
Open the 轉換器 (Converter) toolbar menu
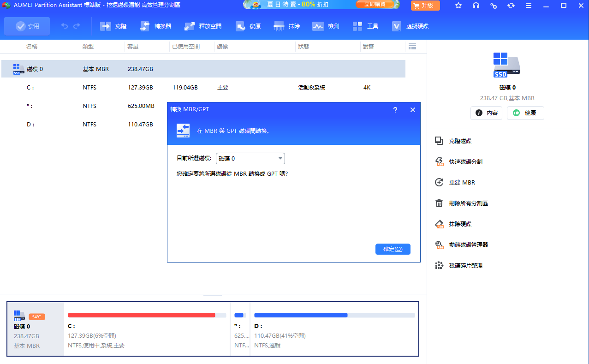pyautogui.click(x=155, y=26)
